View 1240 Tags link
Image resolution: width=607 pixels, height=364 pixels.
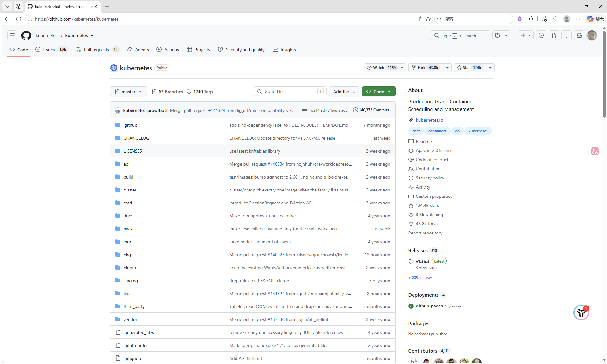pos(200,91)
